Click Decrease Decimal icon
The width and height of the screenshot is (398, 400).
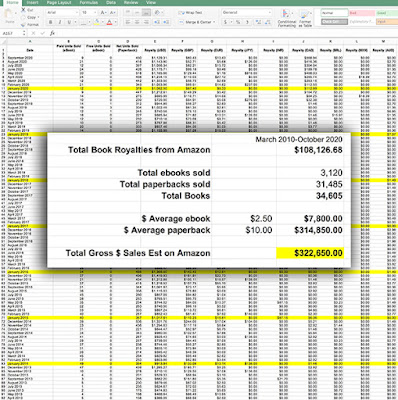pos(267,22)
